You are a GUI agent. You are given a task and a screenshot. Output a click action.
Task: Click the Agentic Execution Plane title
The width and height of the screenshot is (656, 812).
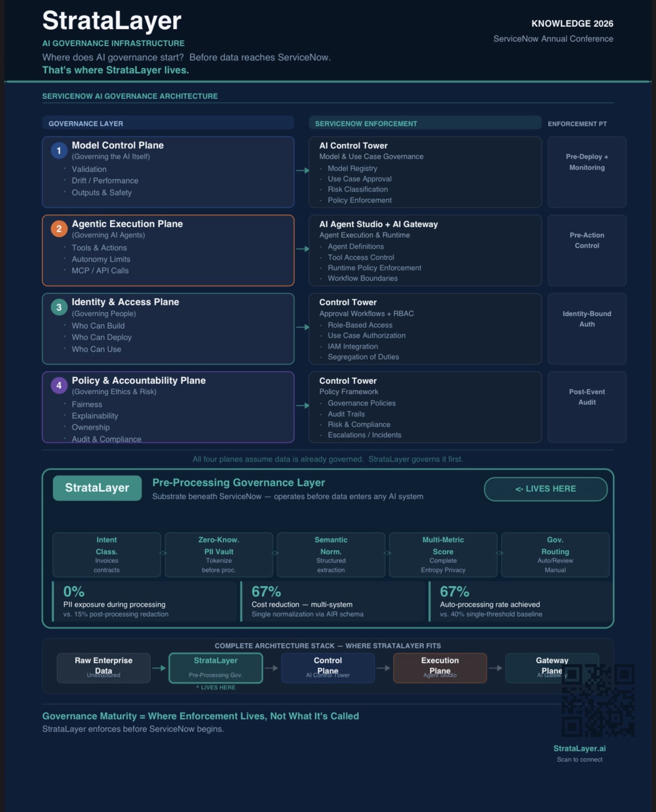pos(127,224)
